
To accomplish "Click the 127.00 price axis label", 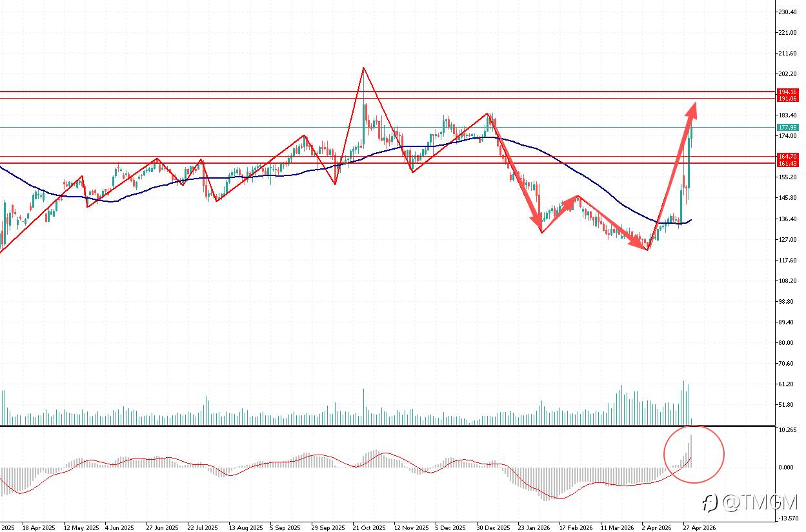I will [788, 240].
